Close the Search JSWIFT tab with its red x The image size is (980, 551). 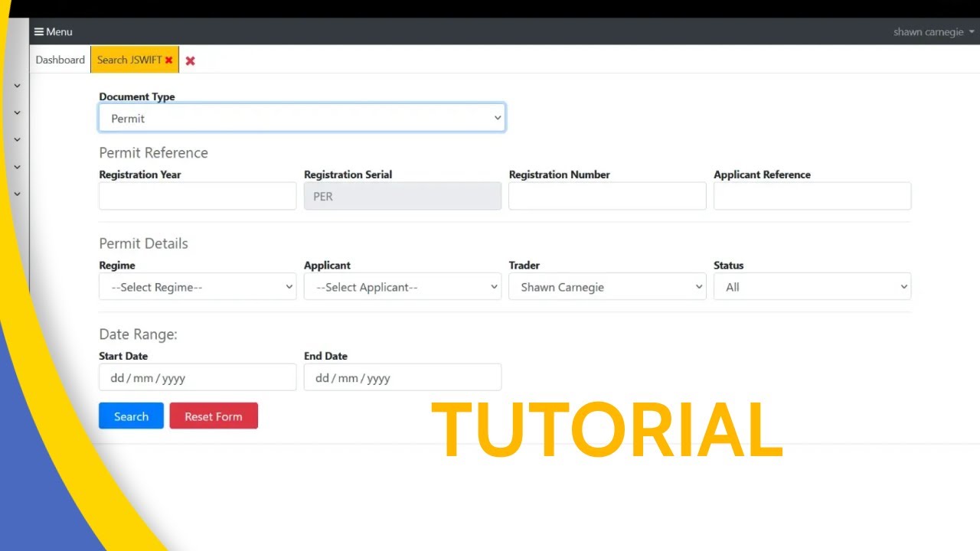[168, 60]
